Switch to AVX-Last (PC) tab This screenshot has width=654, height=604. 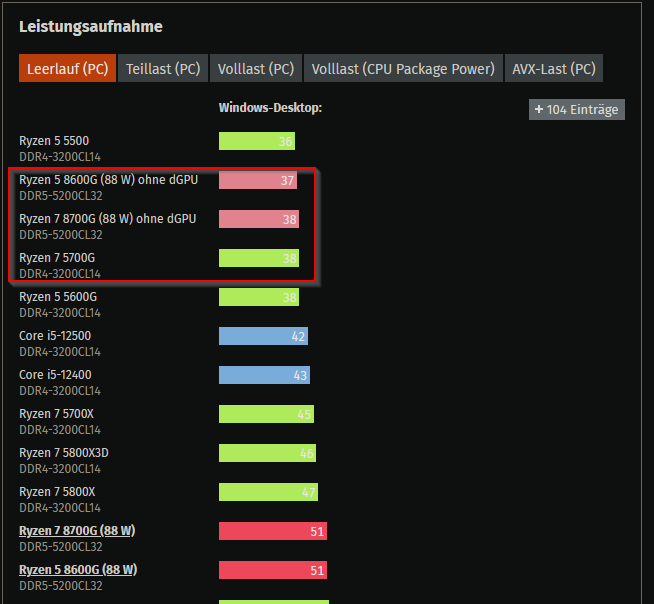553,68
